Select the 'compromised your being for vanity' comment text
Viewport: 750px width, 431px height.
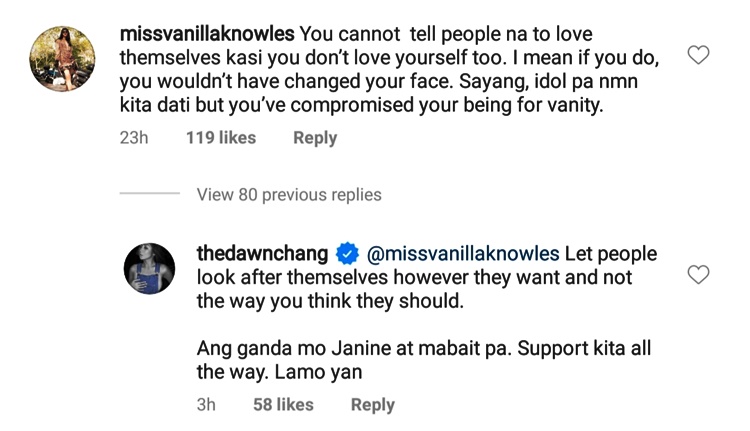point(447,105)
